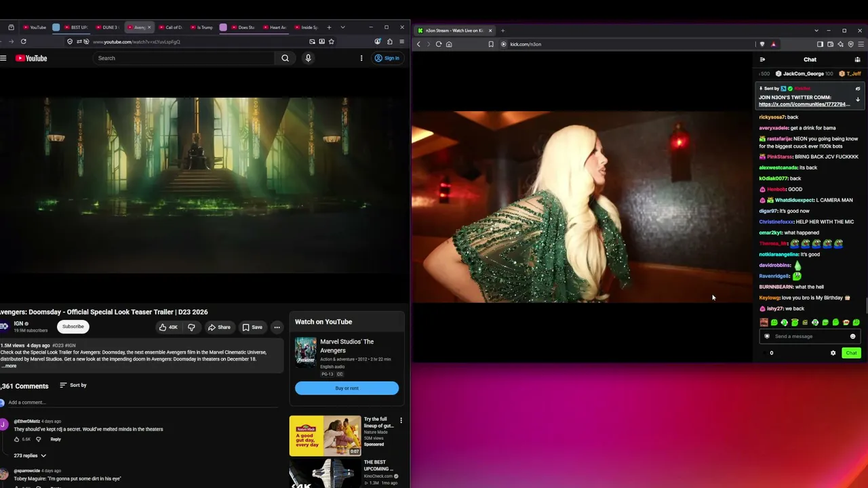Open options for the sponsored Nature Made ad

click(401, 421)
